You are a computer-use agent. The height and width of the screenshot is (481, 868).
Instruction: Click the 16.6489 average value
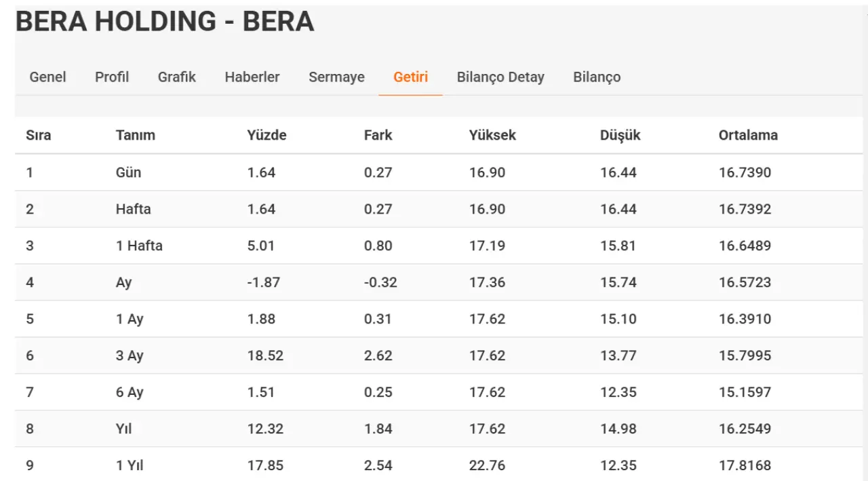[x=745, y=246]
